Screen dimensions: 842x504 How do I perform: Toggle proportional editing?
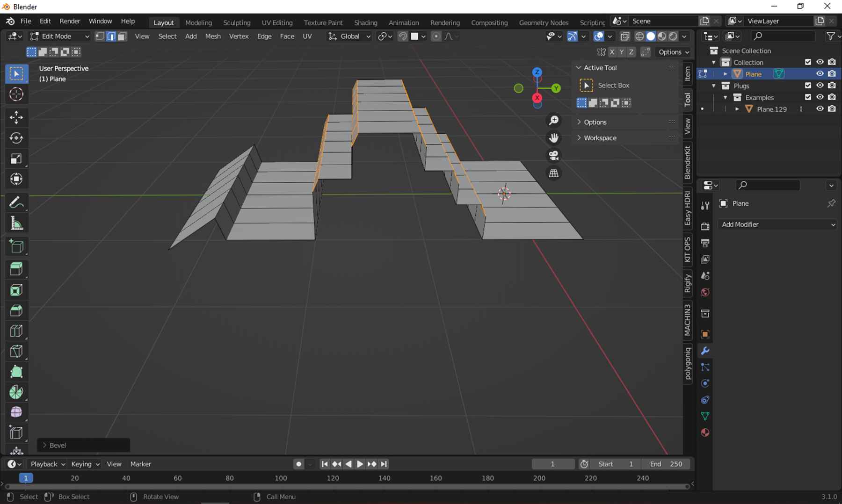click(436, 36)
